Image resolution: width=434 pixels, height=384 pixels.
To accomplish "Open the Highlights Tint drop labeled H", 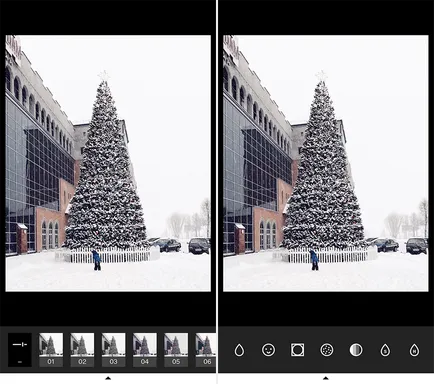I will 414,350.
